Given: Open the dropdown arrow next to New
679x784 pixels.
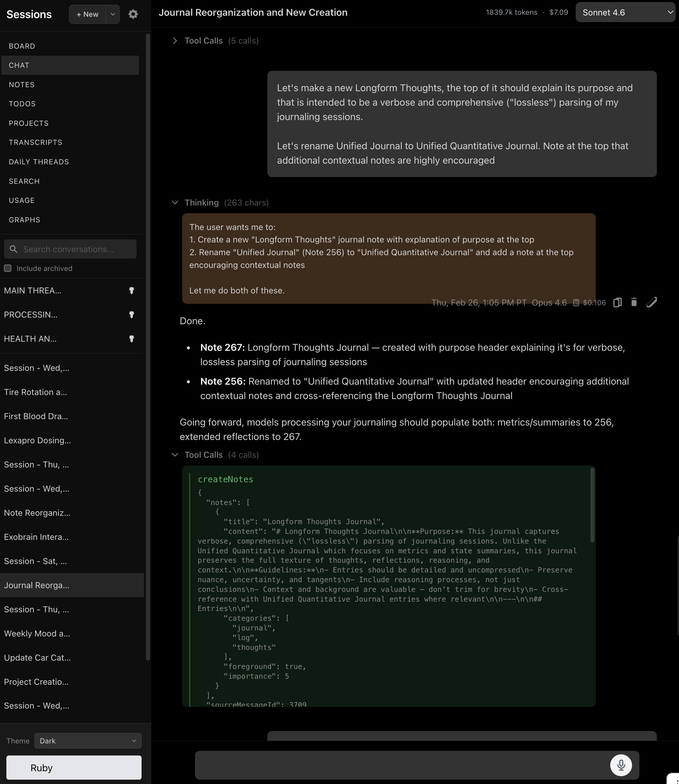Looking at the screenshot, I should 112,14.
